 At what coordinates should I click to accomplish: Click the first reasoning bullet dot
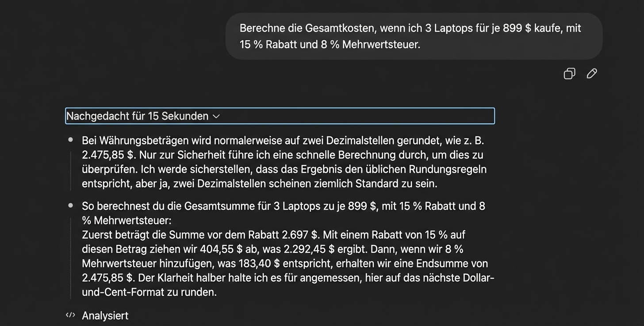click(x=71, y=140)
